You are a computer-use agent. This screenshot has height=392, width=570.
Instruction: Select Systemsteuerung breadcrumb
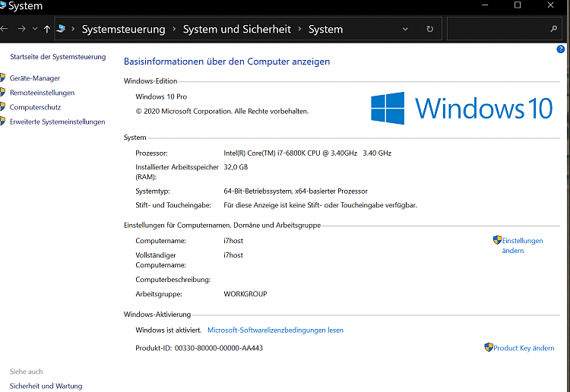pyautogui.click(x=123, y=29)
